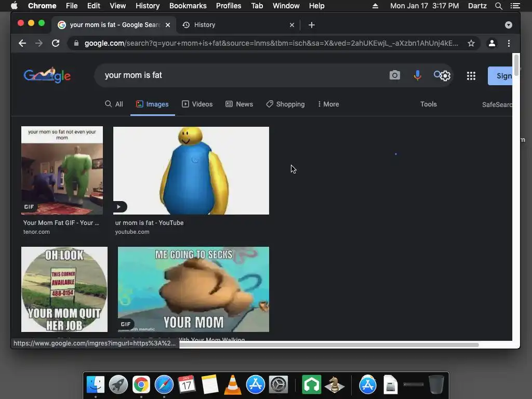Go back with the browser back arrow

tap(22, 43)
